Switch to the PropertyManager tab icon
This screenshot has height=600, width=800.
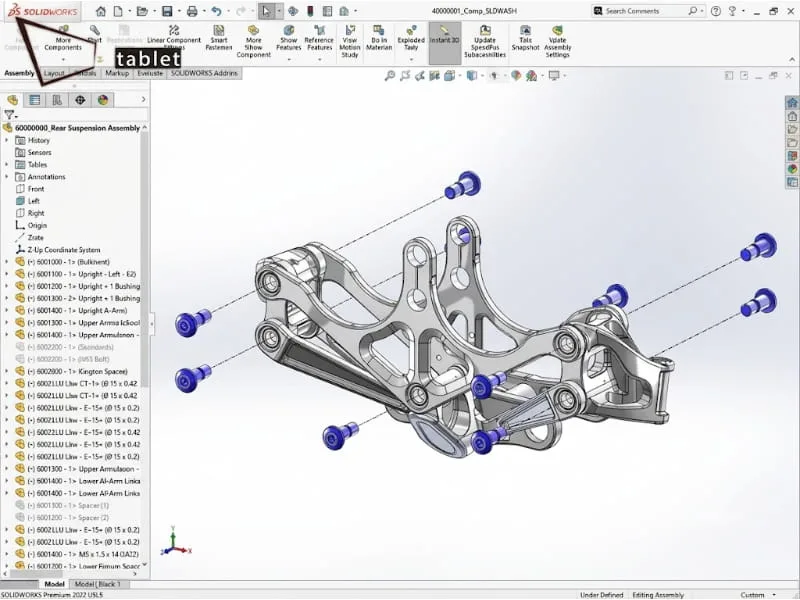pos(35,100)
